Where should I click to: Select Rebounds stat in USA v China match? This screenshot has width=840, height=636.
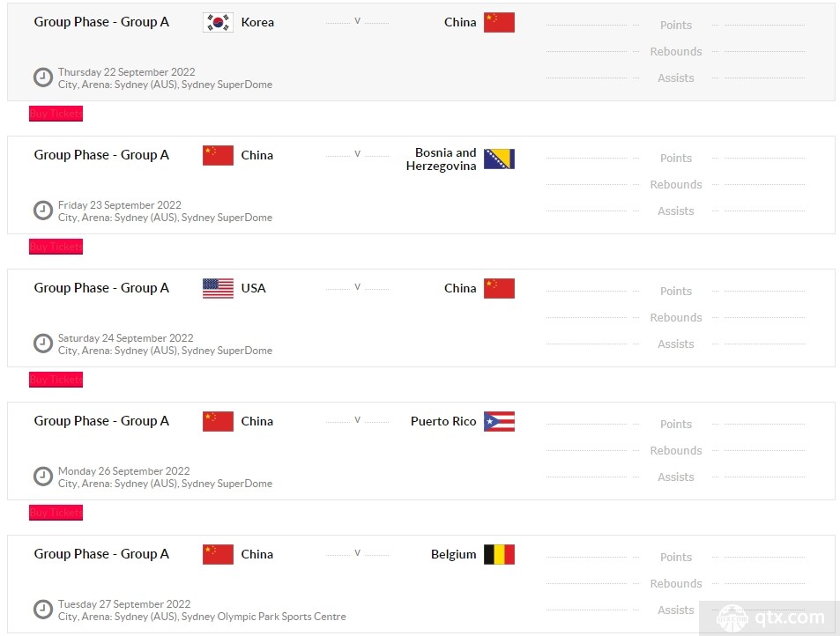675,317
